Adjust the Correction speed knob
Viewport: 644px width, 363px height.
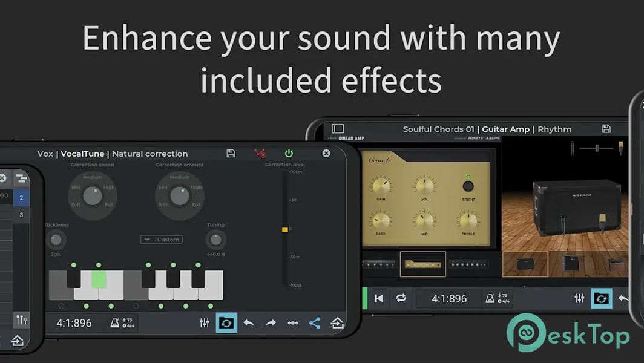click(x=93, y=196)
